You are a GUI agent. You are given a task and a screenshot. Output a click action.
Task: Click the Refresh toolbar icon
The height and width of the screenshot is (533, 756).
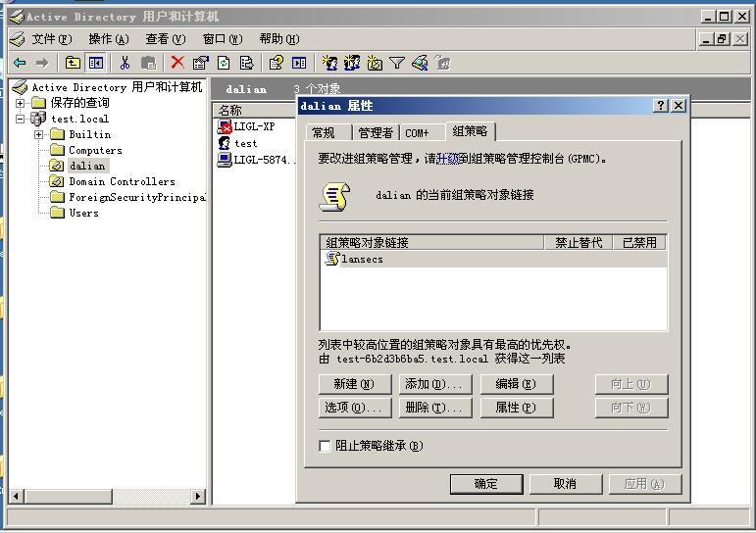(224, 63)
